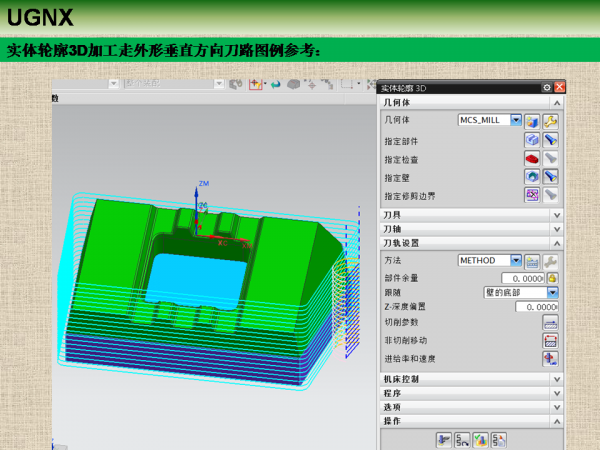
Task: Click the ZM axis label in viewport
Action: click(204, 184)
